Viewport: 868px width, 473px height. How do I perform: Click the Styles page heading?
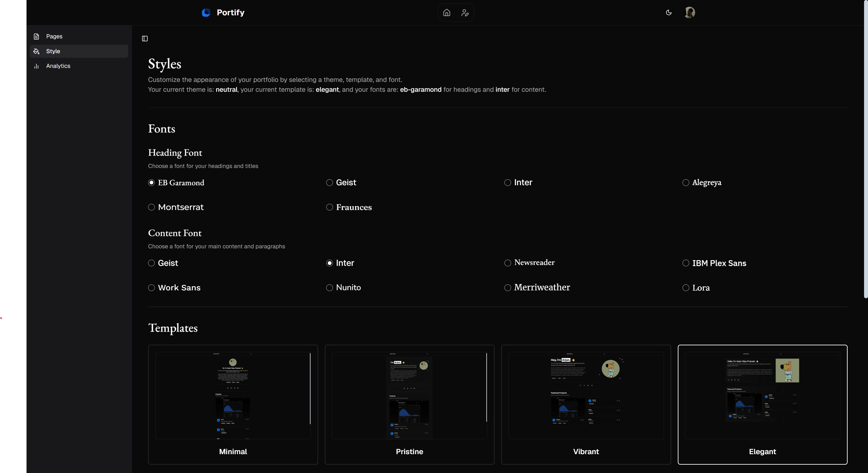pyautogui.click(x=164, y=64)
